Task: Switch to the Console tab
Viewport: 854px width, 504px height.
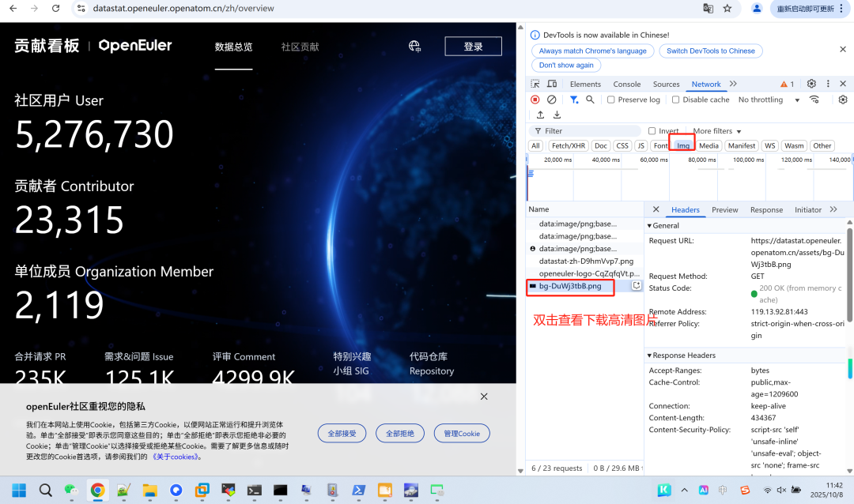Action: pyautogui.click(x=627, y=84)
